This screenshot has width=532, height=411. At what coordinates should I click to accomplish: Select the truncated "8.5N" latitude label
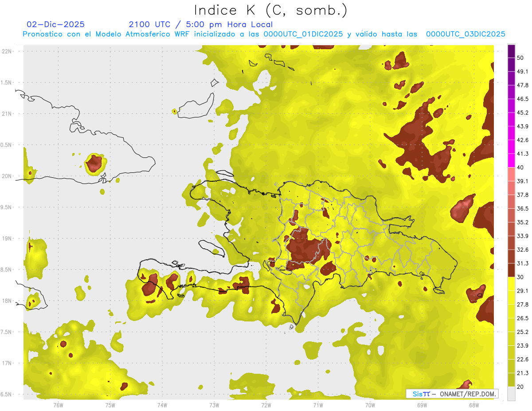7,270
